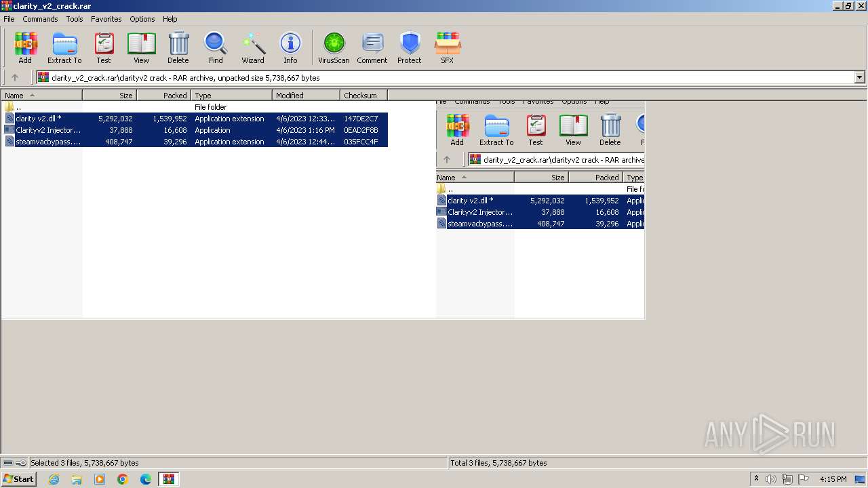Viewport: 868px width, 488px height.
Task: Open the Help menu
Action: point(170,19)
